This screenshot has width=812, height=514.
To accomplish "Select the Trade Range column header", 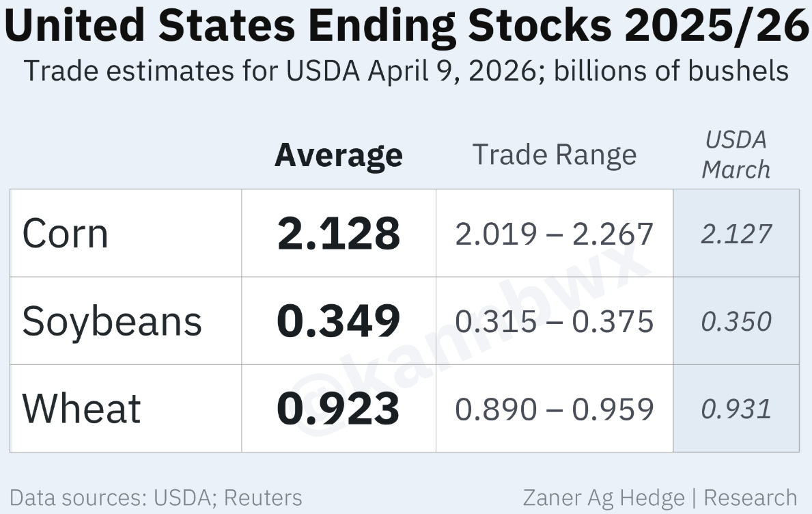I will pyautogui.click(x=554, y=155).
